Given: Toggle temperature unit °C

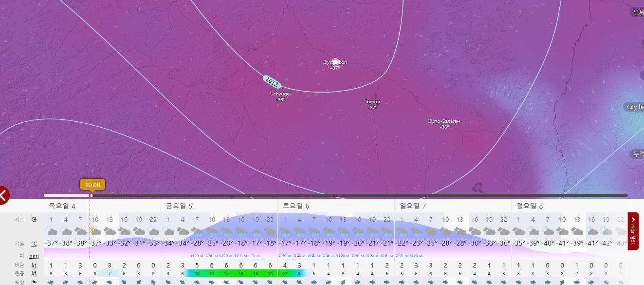Looking at the screenshot, I should click(34, 244).
